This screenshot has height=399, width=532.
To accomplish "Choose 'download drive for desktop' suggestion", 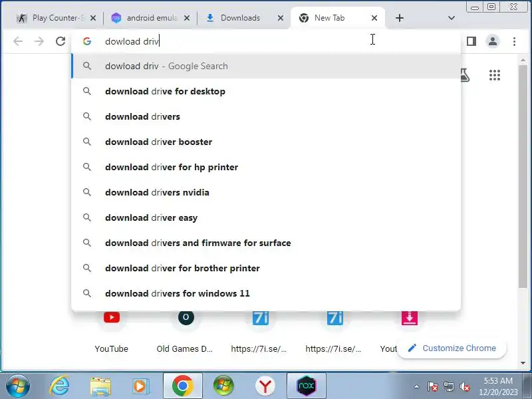I will (266, 91).
